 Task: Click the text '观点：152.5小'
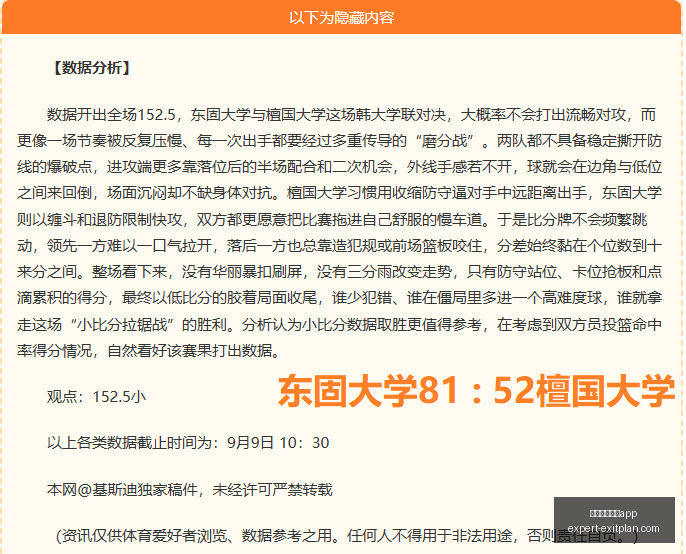tap(96, 396)
